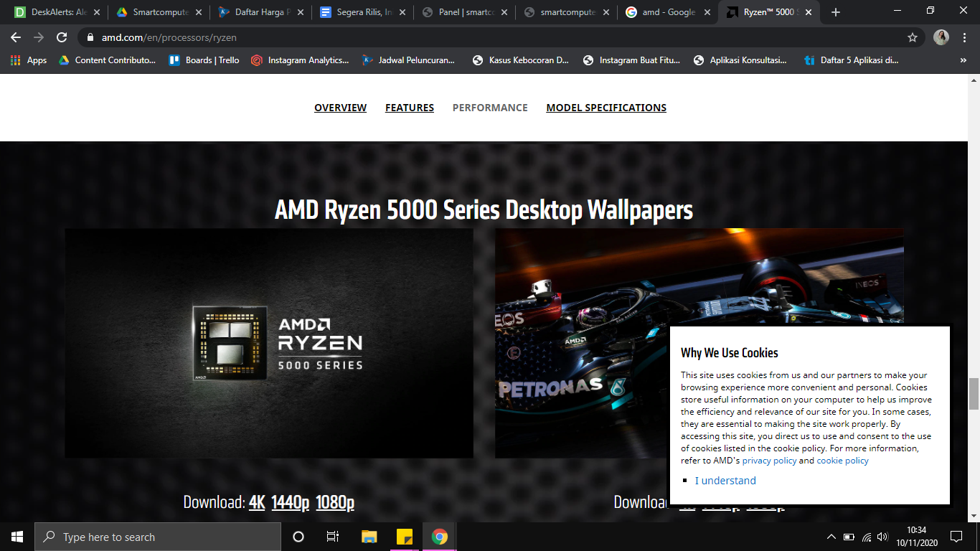
Task: Show more bookmarks with the chevron
Action: (x=963, y=60)
